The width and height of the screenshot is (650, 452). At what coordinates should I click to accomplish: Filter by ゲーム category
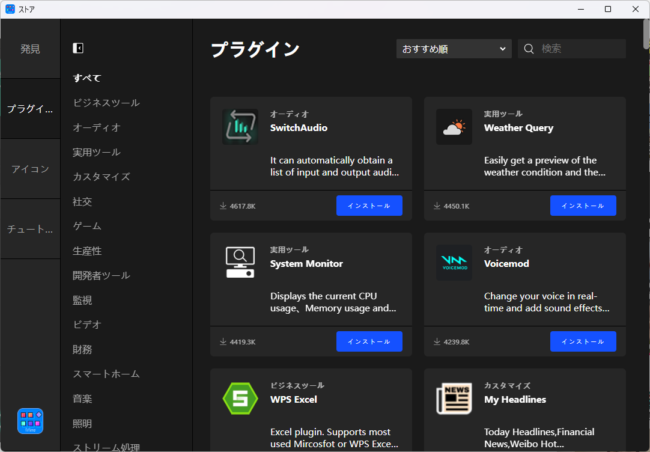tap(87, 226)
